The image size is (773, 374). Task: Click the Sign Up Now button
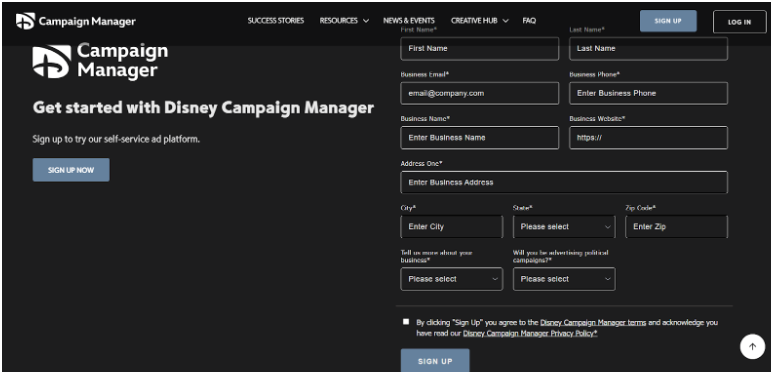coord(71,170)
